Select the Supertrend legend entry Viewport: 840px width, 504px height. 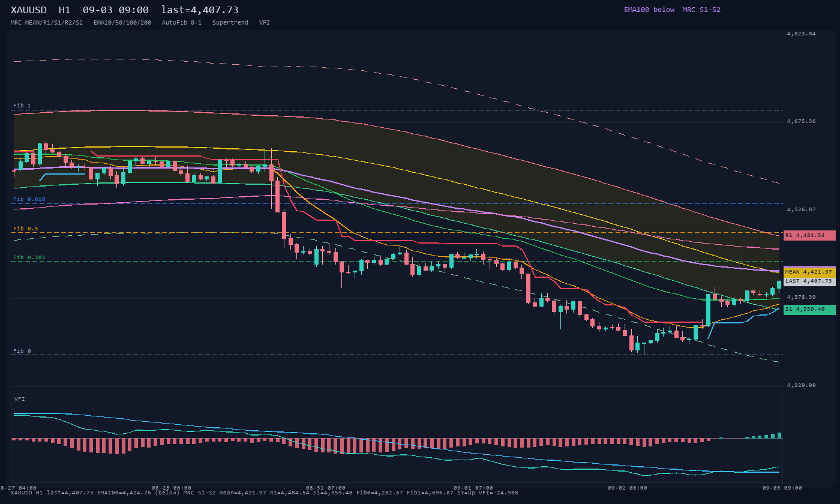click(x=230, y=22)
